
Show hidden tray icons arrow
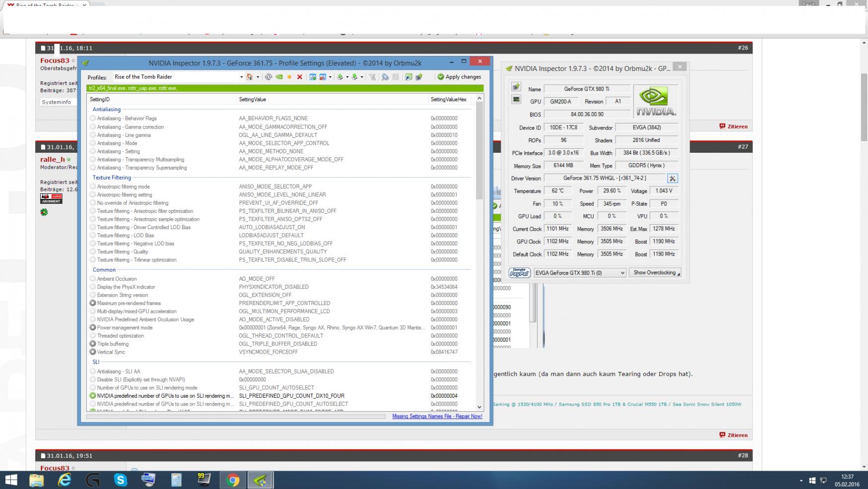coord(801,481)
